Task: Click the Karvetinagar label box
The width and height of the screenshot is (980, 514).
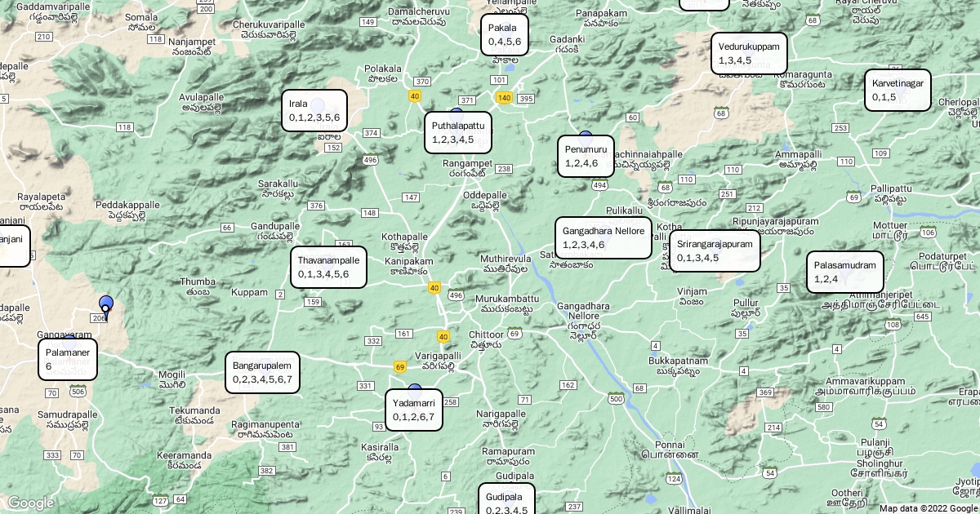Action: click(x=898, y=90)
